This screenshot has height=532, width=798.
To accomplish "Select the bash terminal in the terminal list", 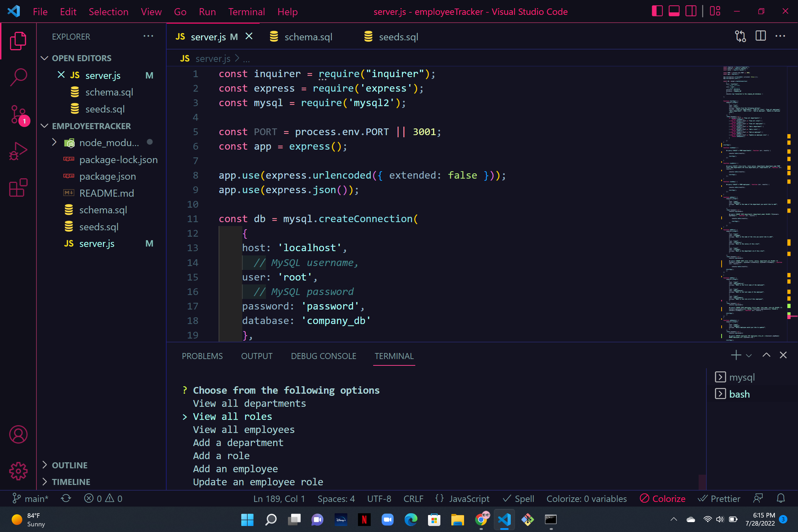I will click(x=739, y=394).
